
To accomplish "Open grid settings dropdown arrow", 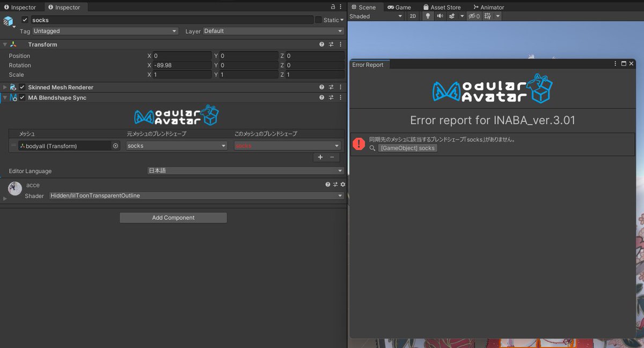I will click(x=497, y=16).
